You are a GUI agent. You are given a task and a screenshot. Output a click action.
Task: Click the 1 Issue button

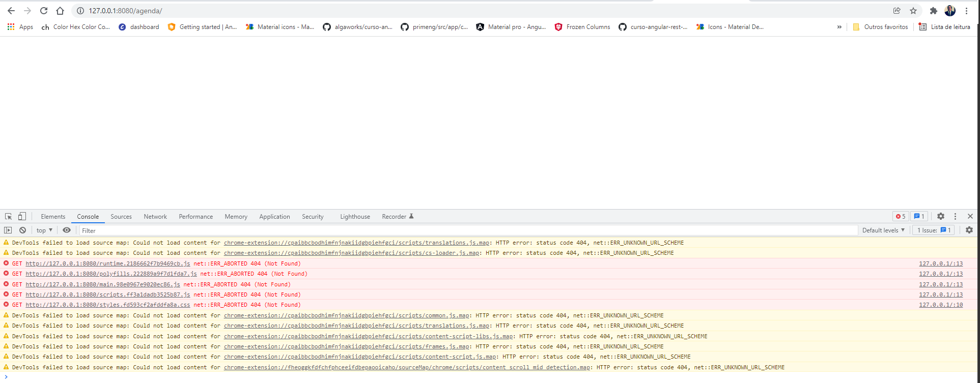coord(934,230)
